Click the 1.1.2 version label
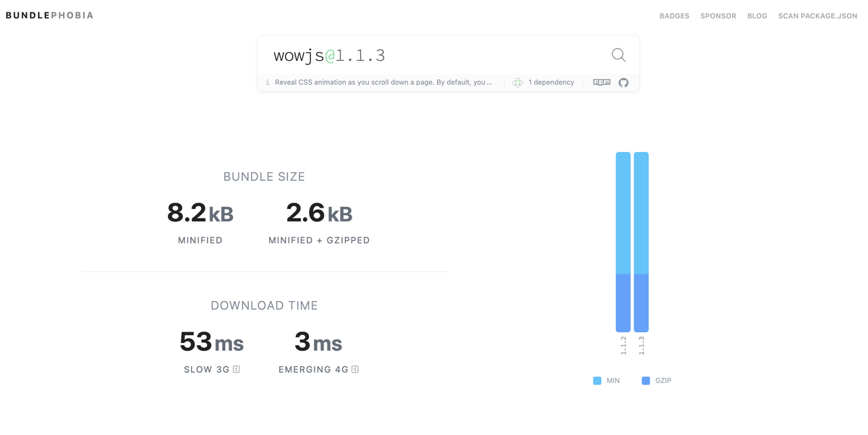The height and width of the screenshot is (435, 868). 624,346
